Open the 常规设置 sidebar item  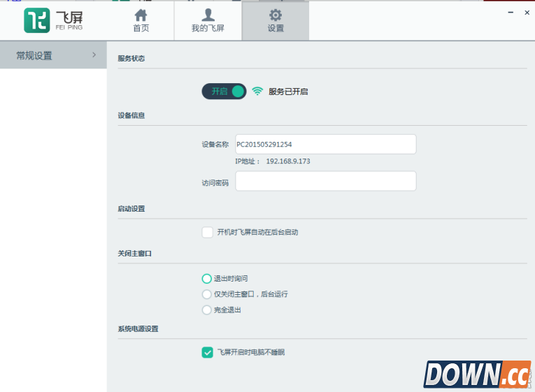[x=35, y=55]
